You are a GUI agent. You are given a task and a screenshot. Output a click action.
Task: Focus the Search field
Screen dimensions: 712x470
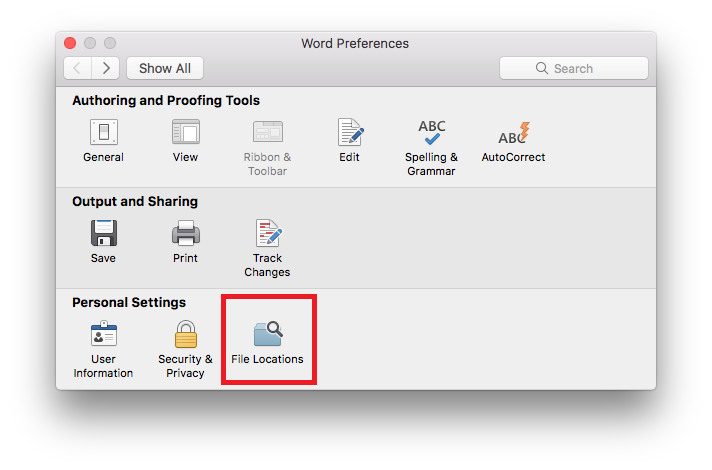(574, 68)
